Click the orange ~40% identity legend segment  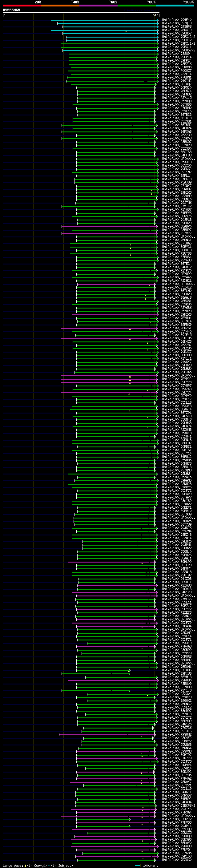[60, 6]
